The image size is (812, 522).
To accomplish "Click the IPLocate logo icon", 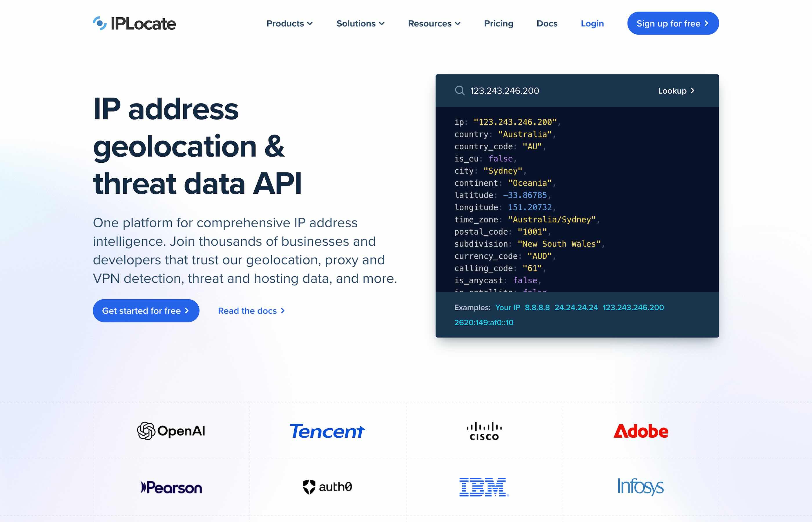I will [100, 23].
